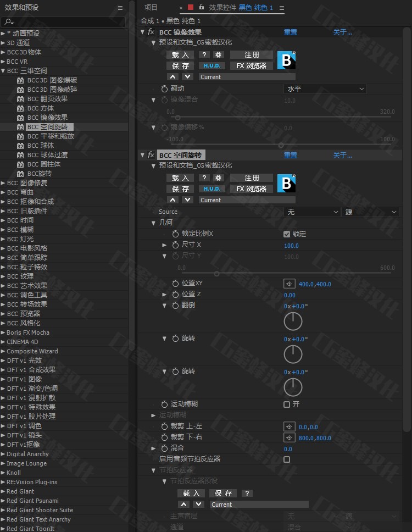Open the Effects & Presets panel menu icon
The width and height of the screenshot is (412, 532).
tap(120, 8)
